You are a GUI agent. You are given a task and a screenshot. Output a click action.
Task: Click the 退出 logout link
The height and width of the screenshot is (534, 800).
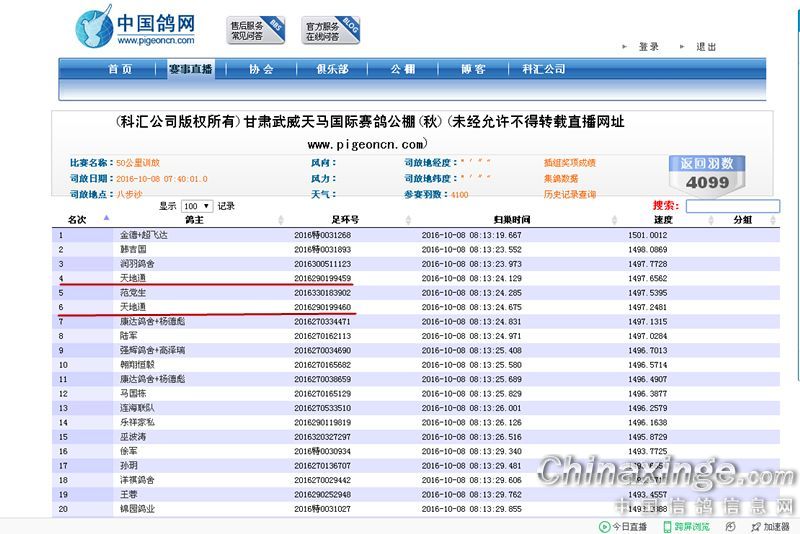[x=706, y=47]
